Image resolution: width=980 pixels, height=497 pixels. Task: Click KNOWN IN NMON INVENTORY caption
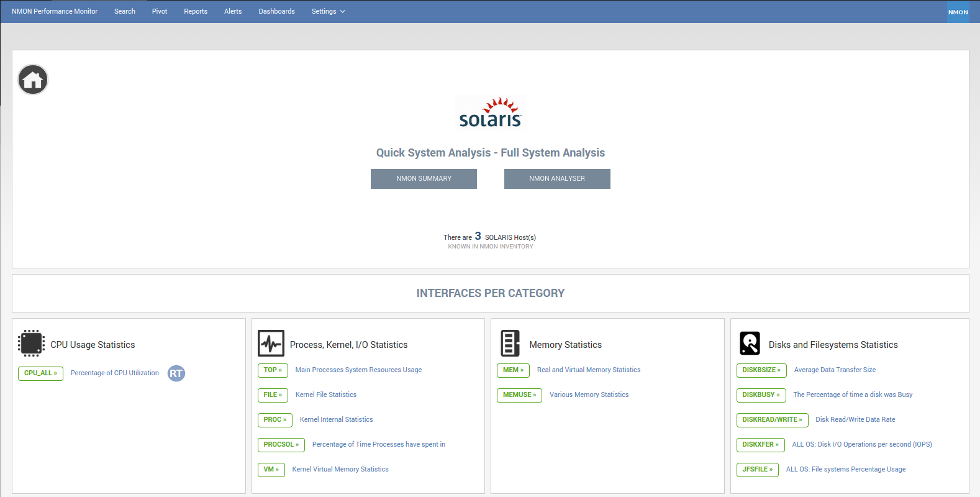point(491,247)
